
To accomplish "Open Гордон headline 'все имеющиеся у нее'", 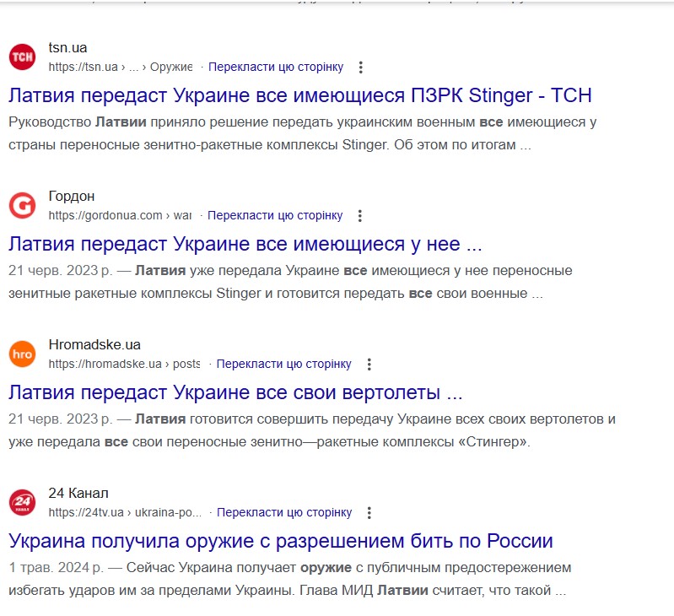I will tap(245, 244).
